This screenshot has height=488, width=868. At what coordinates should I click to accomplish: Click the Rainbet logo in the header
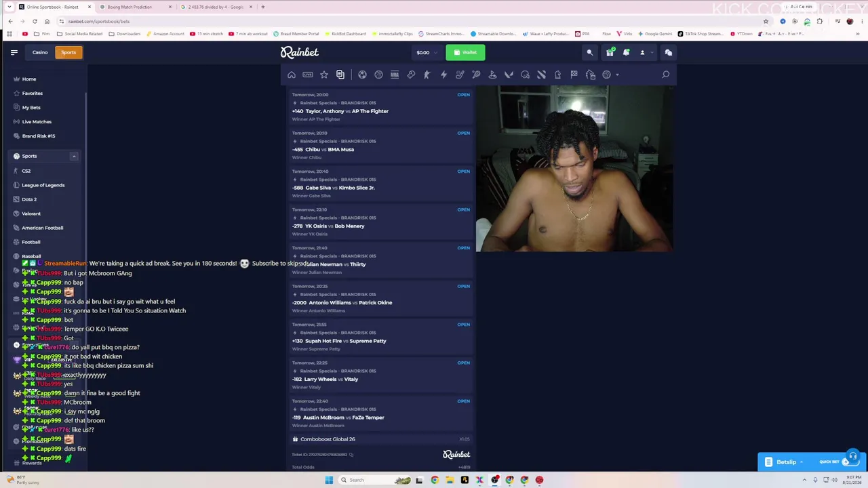click(300, 52)
